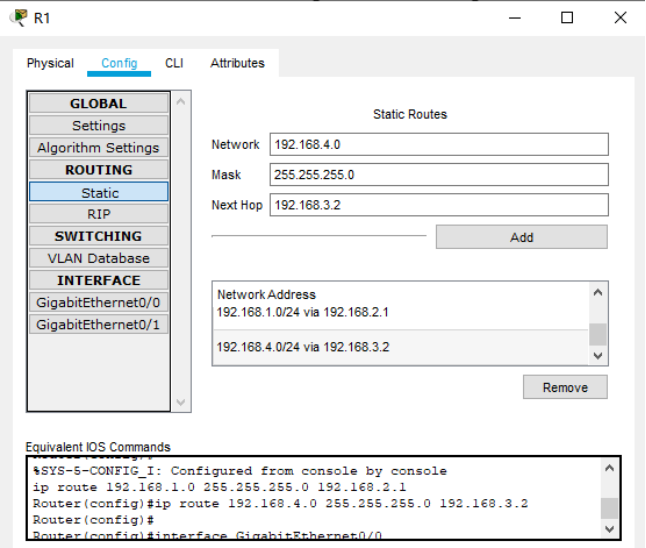Click the SWITCHING section header
Screen dimensions: 646x548
(x=98, y=236)
